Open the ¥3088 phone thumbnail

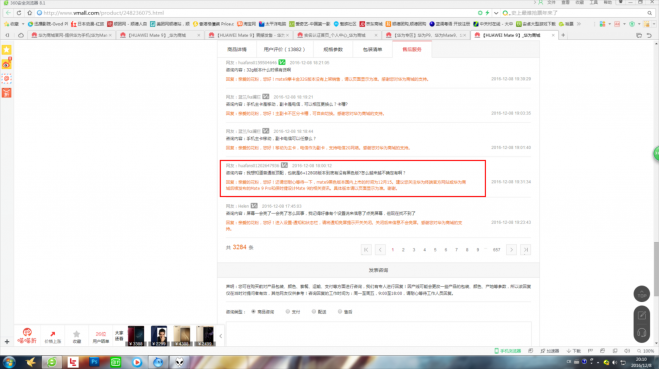[x=136, y=336]
